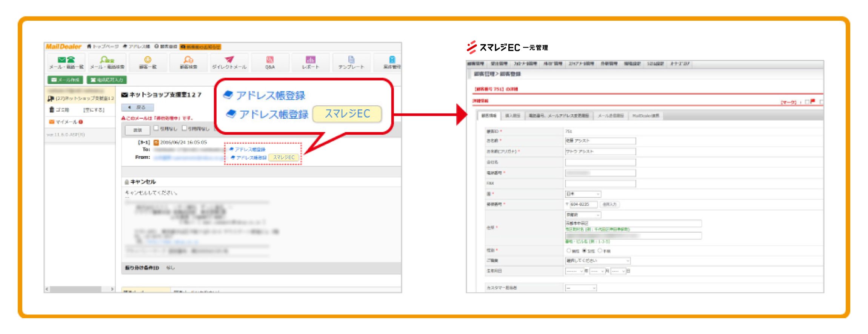Click the フリガナ field containing サトウ アシスト
868x334 pixels.
pyautogui.click(x=600, y=152)
